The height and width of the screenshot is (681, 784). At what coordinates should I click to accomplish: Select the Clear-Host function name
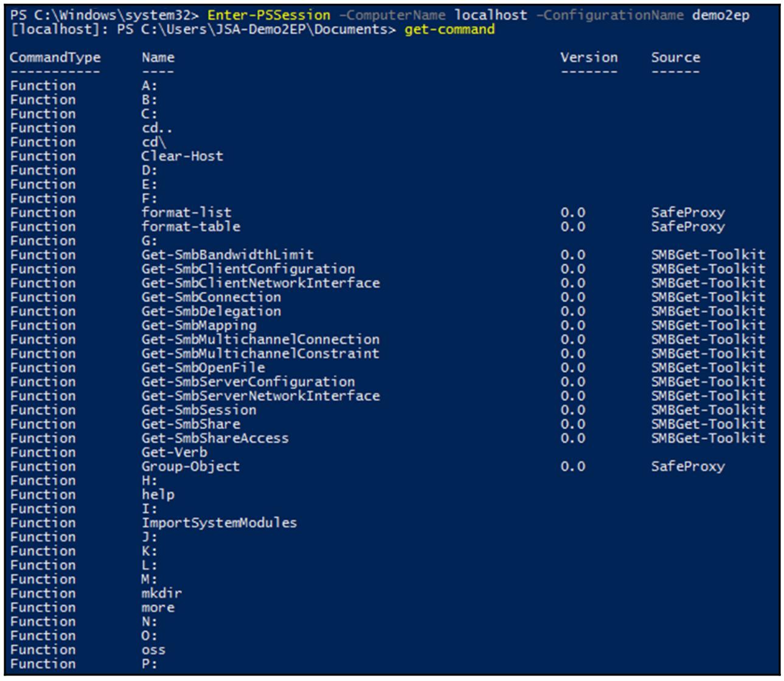[182, 156]
